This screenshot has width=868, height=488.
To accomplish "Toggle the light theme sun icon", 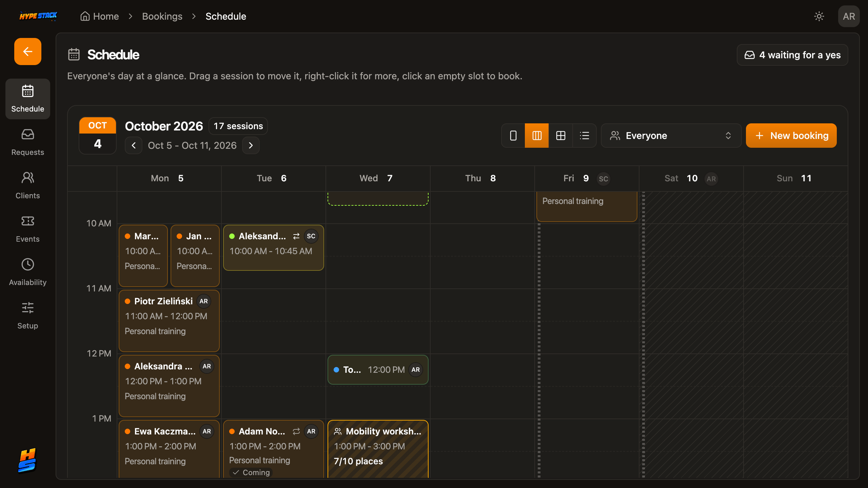I will click(x=819, y=16).
